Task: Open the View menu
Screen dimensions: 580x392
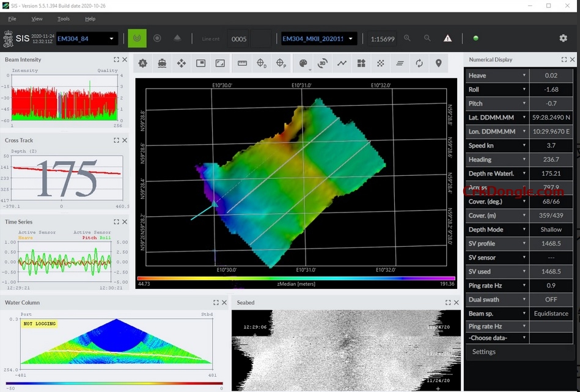Action: pyautogui.click(x=37, y=18)
